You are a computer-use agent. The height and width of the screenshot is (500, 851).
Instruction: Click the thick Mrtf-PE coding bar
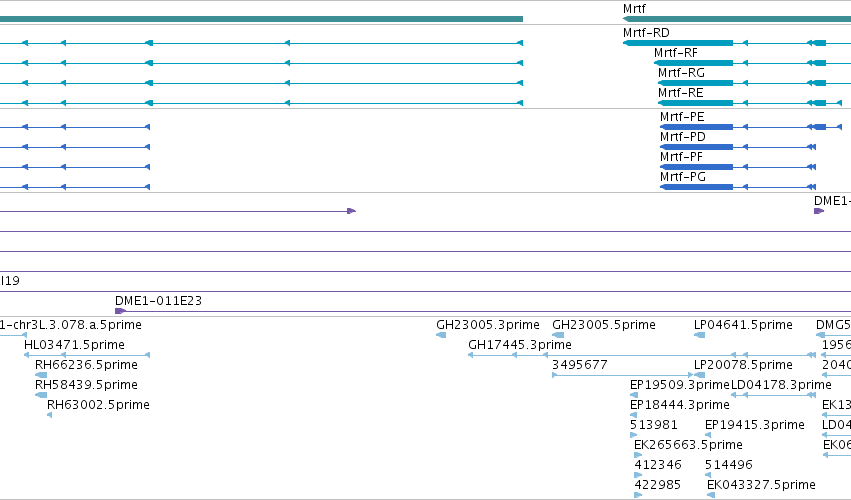[696, 127]
